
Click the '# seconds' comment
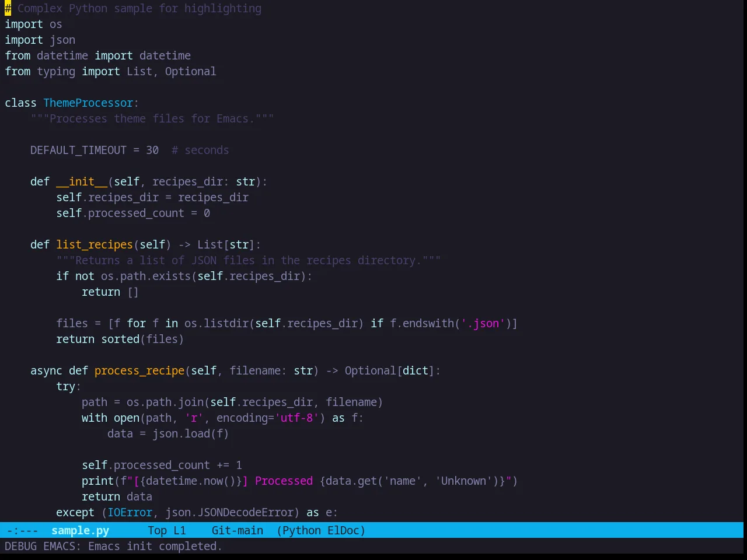[x=200, y=150]
